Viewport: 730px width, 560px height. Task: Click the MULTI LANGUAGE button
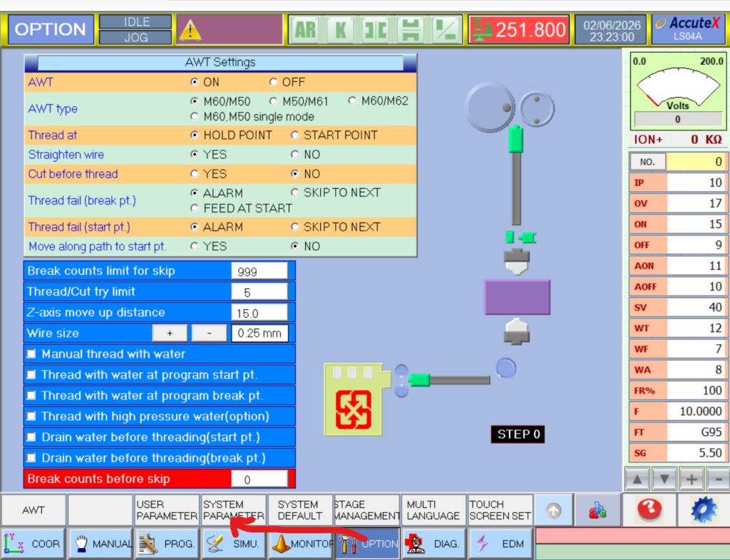[433, 510]
